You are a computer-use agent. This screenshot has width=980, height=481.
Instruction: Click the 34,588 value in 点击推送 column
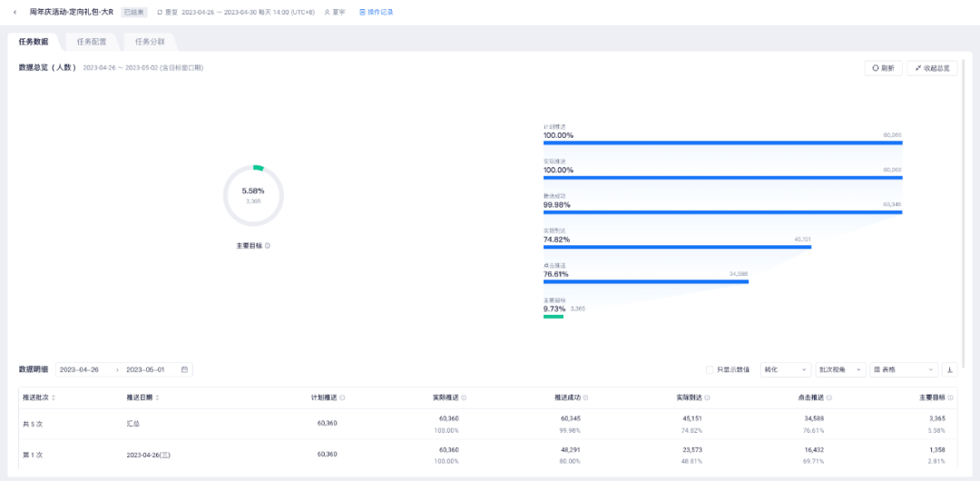814,417
